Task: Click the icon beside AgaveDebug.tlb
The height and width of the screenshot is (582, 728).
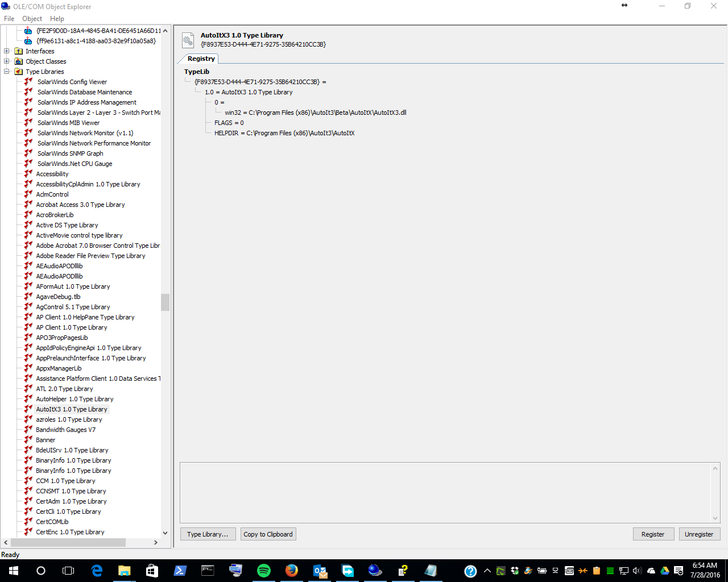Action: point(28,297)
